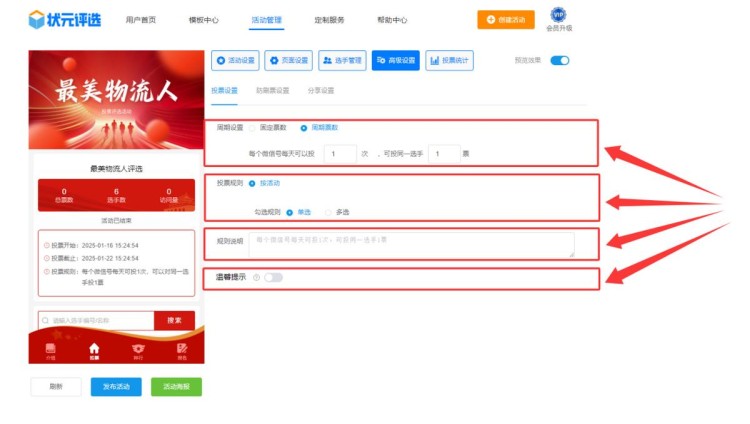Select the 固定票数 radio option

pyautogui.click(x=253, y=128)
